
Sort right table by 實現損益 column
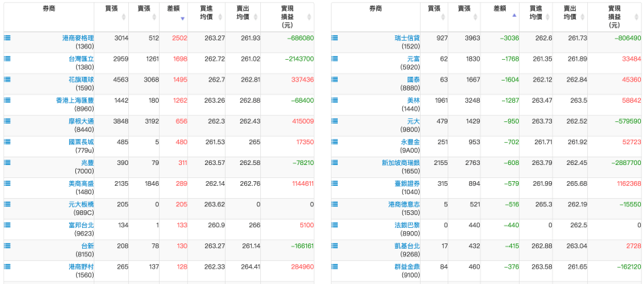pyautogui.click(x=636, y=17)
